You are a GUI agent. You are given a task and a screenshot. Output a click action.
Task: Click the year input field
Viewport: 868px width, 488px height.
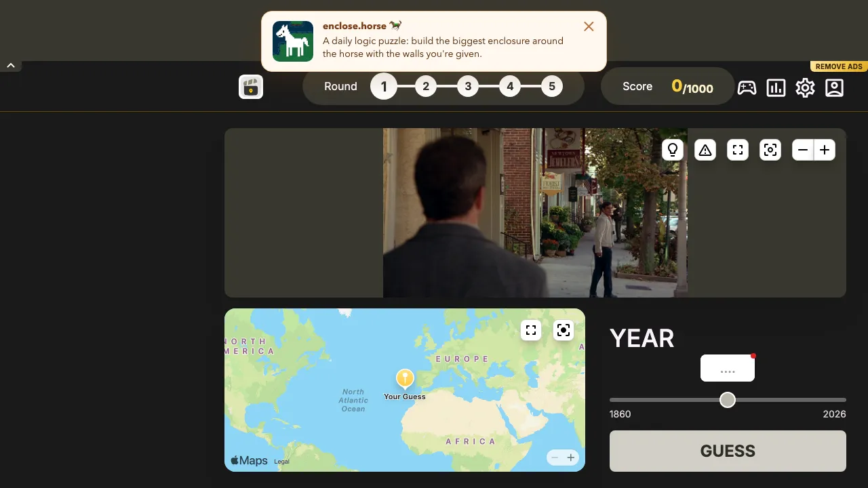tap(728, 368)
